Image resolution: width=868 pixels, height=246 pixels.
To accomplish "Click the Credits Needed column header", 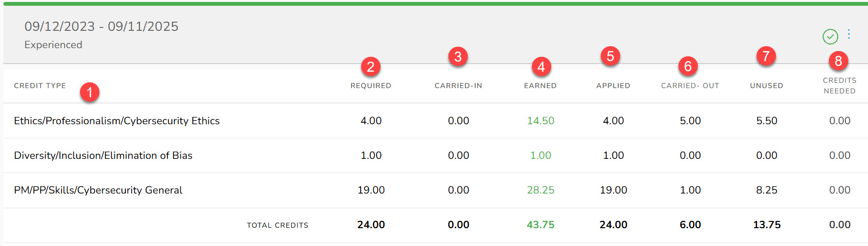I will pyautogui.click(x=839, y=86).
